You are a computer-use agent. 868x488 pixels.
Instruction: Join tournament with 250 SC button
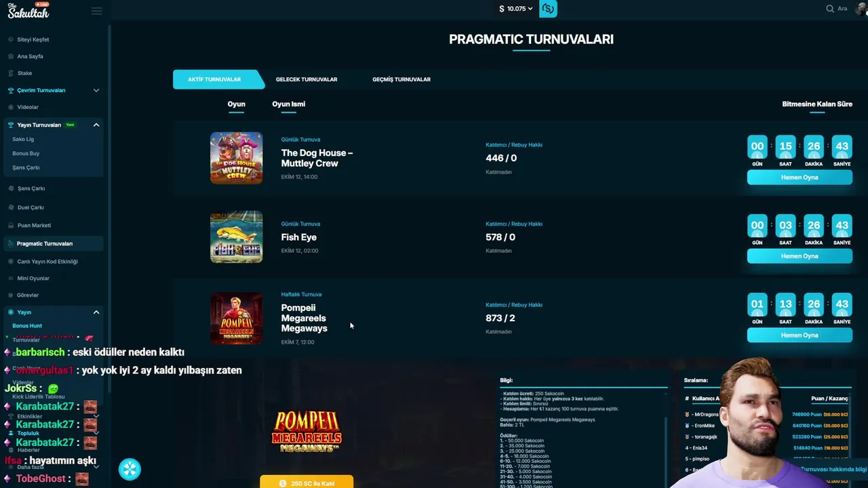tap(307, 483)
